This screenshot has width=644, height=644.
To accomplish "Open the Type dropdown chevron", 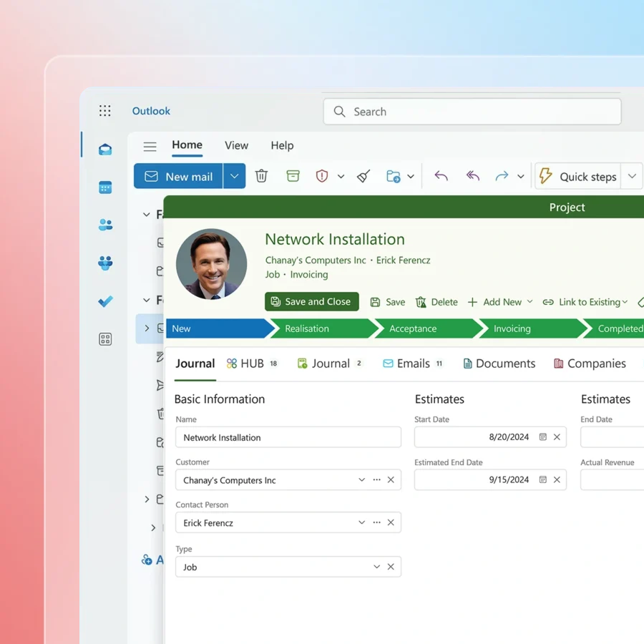I will click(376, 567).
